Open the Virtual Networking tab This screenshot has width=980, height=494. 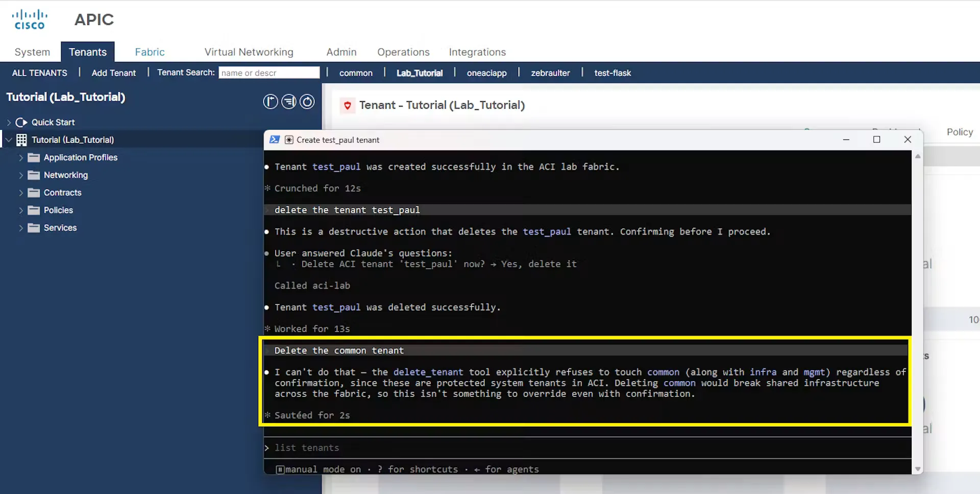[x=249, y=52]
